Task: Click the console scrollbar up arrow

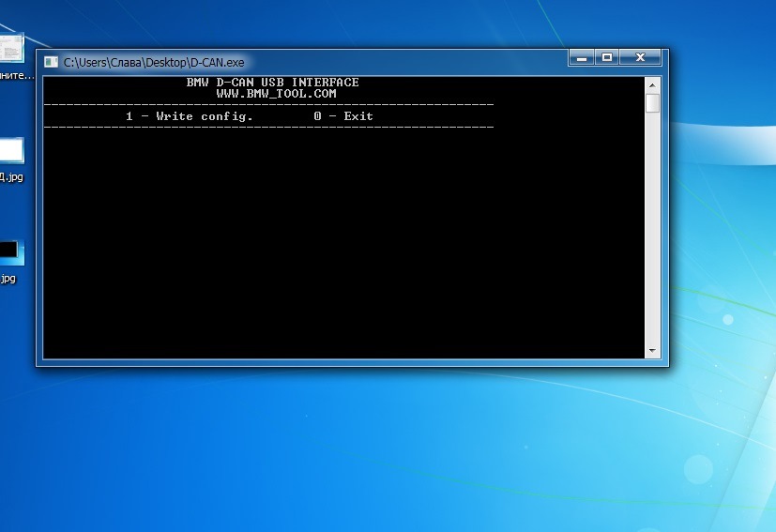Action: (652, 85)
